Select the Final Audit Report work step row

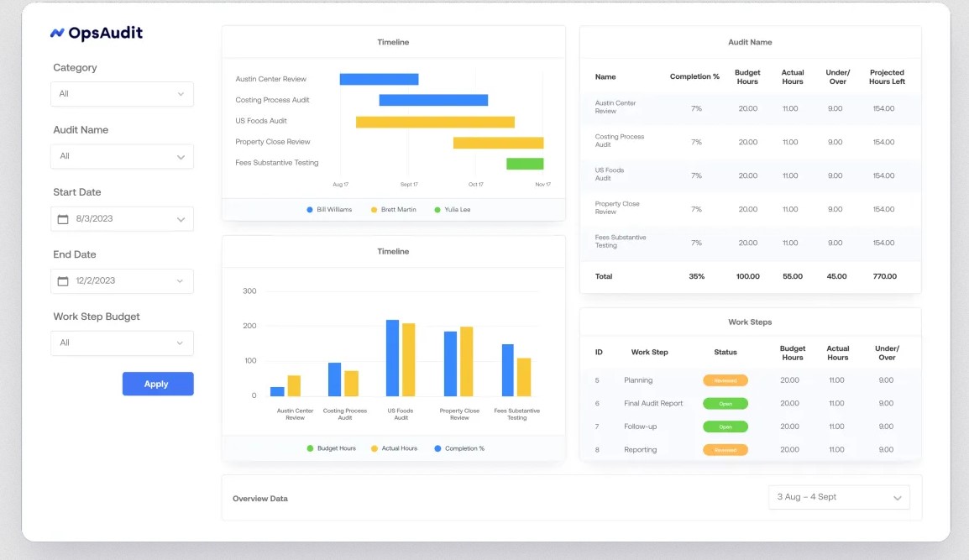[x=653, y=404]
